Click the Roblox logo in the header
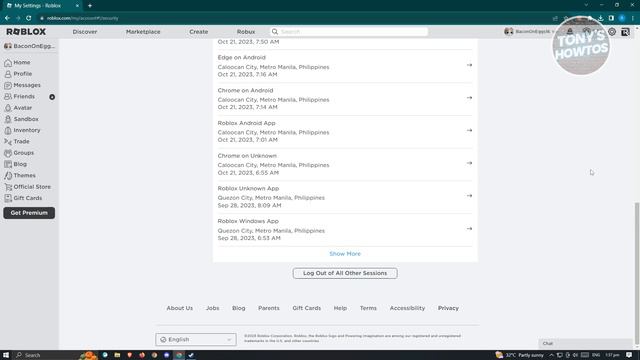The width and height of the screenshot is (640, 360). (26, 31)
